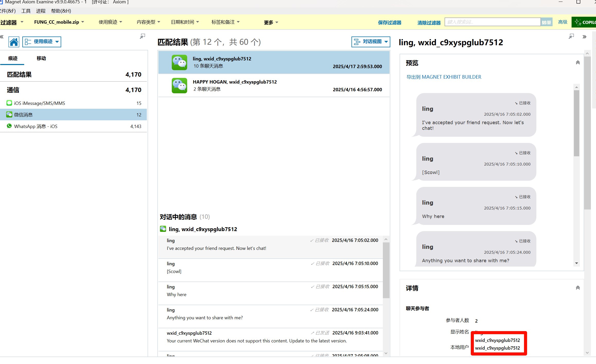This screenshot has height=364, width=596.
Task: Click the keyword search input field
Action: pyautogui.click(x=492, y=22)
